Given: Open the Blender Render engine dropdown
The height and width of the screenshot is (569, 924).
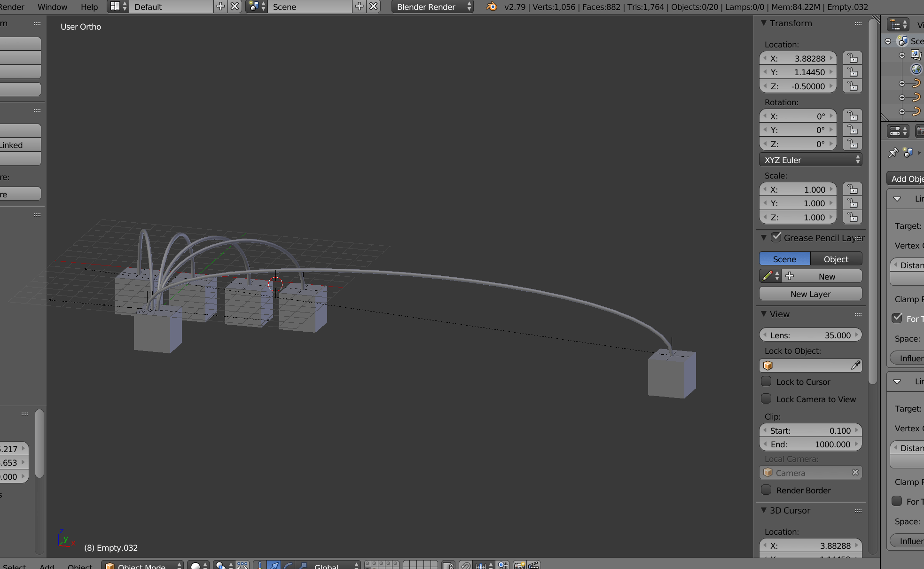Looking at the screenshot, I should (x=432, y=7).
